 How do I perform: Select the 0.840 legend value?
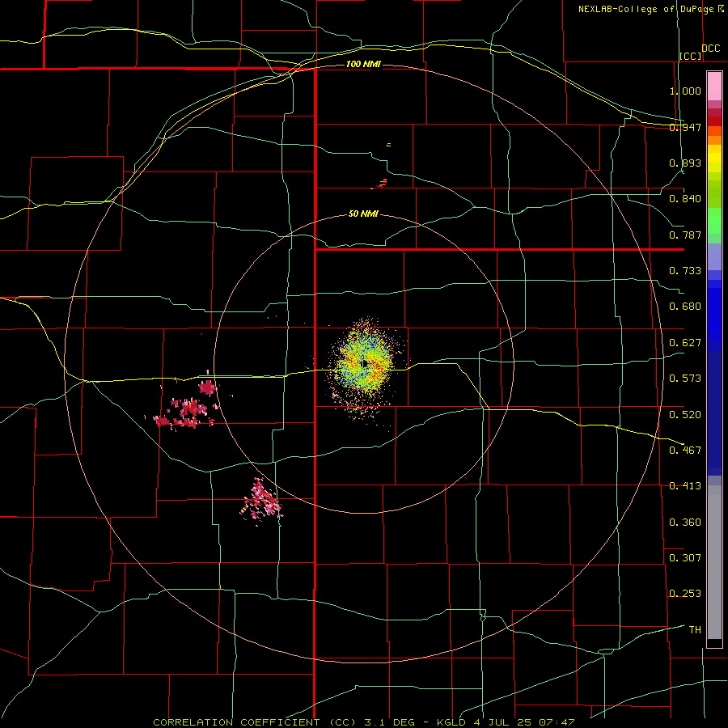685,199
